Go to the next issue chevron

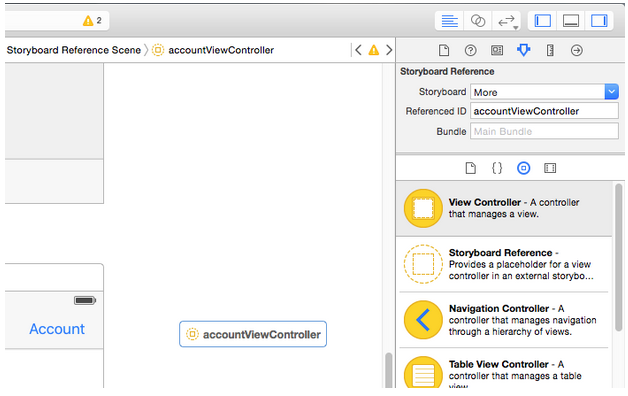click(x=389, y=50)
